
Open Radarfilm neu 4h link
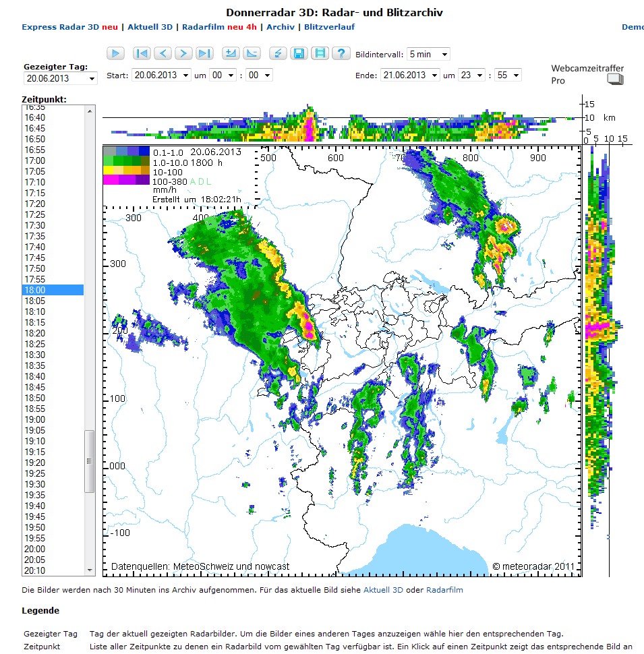[219, 27]
